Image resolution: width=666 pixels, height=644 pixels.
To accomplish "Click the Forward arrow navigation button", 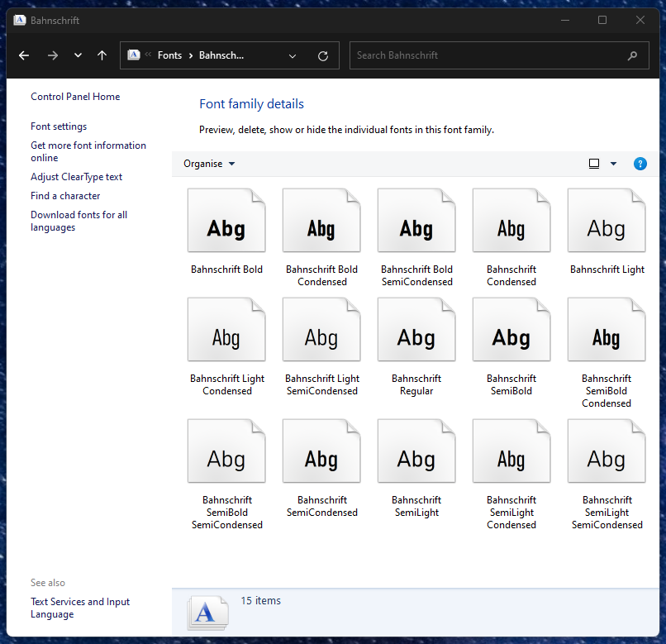I will click(53, 55).
